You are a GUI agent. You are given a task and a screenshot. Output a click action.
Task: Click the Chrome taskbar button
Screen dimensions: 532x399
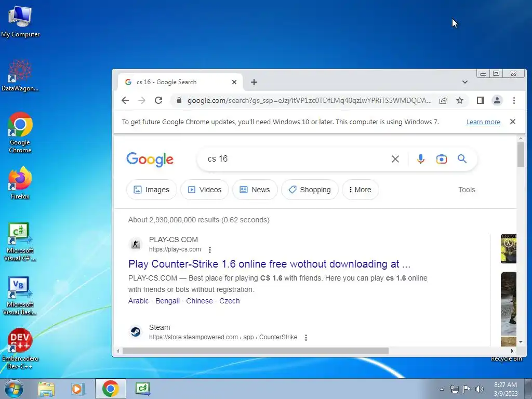click(x=110, y=389)
